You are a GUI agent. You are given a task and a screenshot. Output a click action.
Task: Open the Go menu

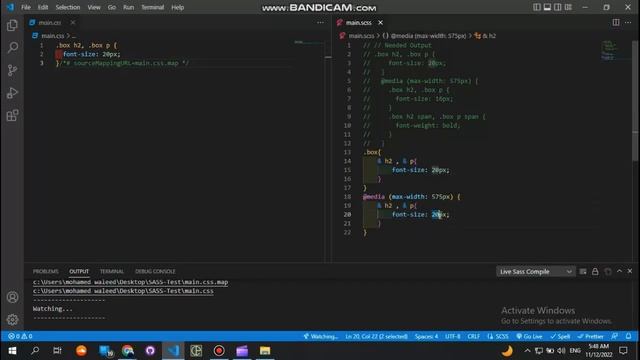[x=111, y=7]
